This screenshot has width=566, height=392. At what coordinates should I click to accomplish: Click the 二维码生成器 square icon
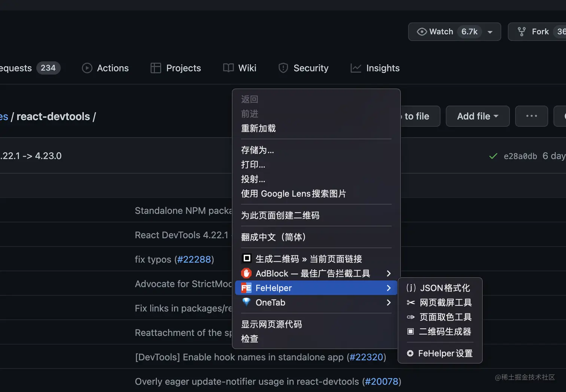(x=411, y=331)
